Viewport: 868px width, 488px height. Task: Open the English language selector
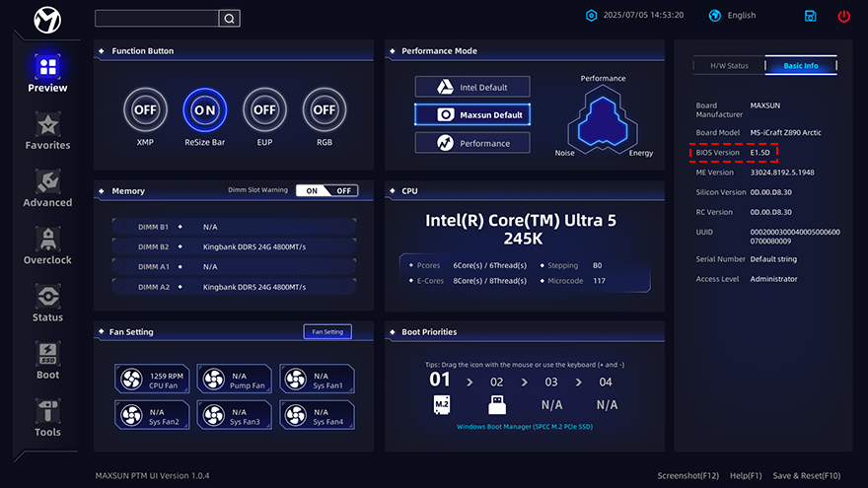[x=741, y=16]
